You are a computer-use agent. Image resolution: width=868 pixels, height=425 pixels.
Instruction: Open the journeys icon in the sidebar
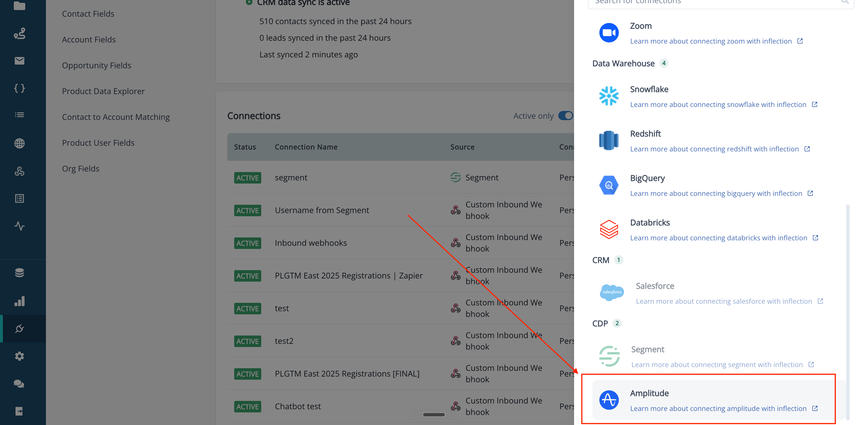(20, 33)
